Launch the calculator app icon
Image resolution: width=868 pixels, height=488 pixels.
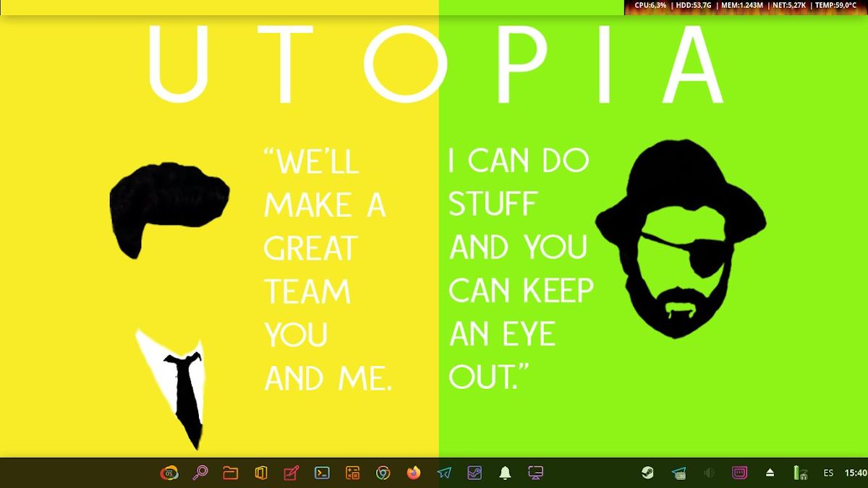pos(353,473)
